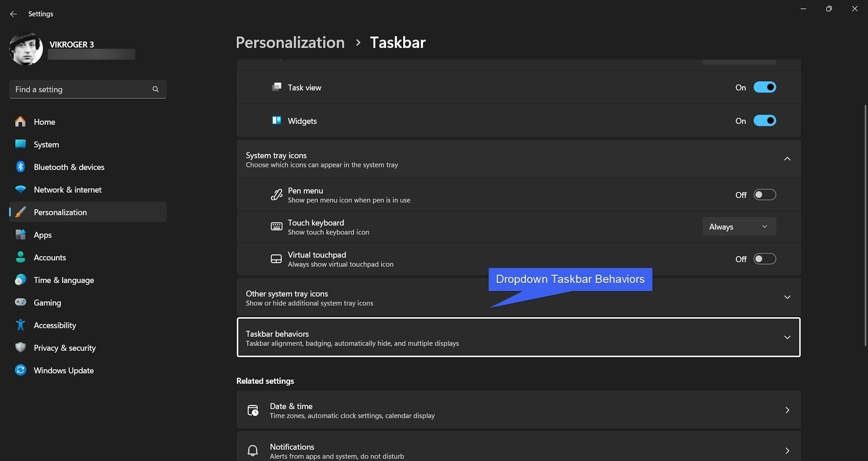This screenshot has width=868, height=461.
Task: Click the Network & internet wifi icon
Action: 20,189
